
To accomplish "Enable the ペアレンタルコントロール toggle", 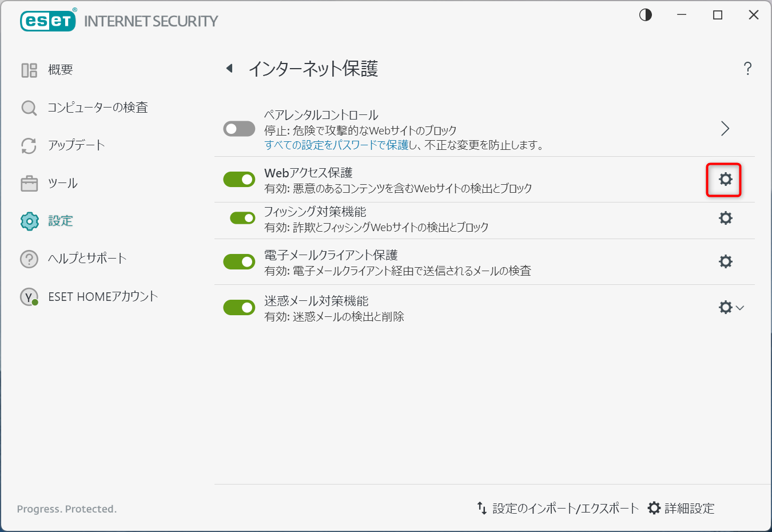I will coord(239,129).
